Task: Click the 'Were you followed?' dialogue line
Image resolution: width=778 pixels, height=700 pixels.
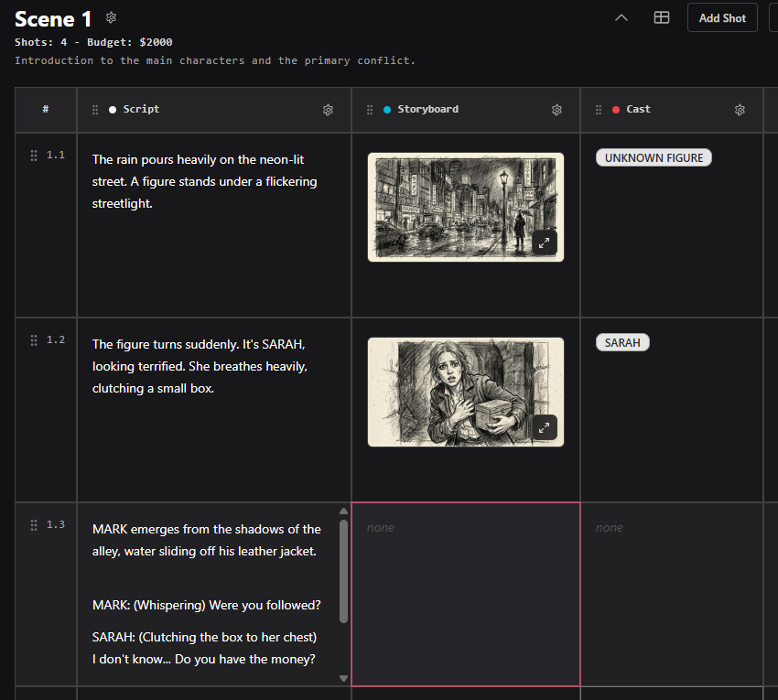Action: pyautogui.click(x=207, y=605)
